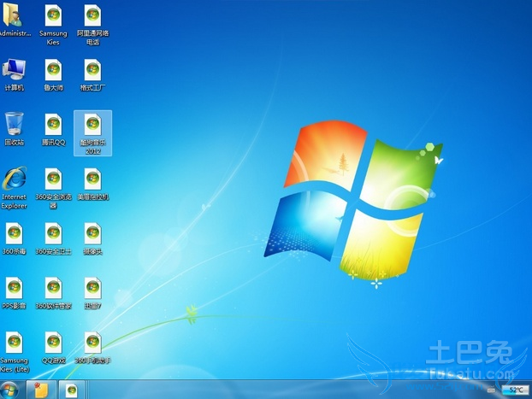Open the sticky notes taskbar button
Screen dimensions: 532x399
click(41, 390)
